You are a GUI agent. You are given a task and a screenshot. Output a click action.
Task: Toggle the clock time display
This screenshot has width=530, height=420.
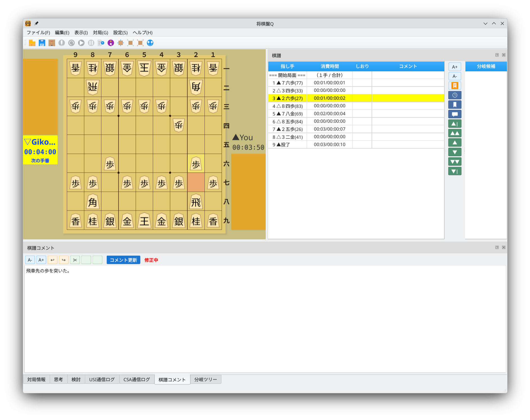(455, 95)
